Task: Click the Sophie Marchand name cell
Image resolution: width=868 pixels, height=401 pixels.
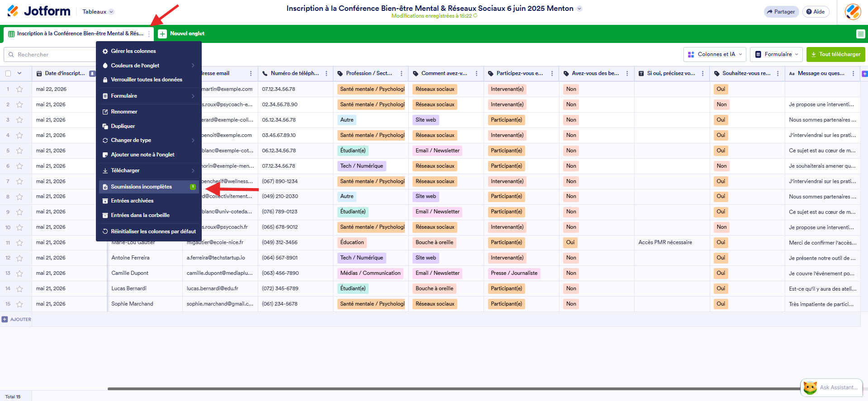Action: coord(145,304)
